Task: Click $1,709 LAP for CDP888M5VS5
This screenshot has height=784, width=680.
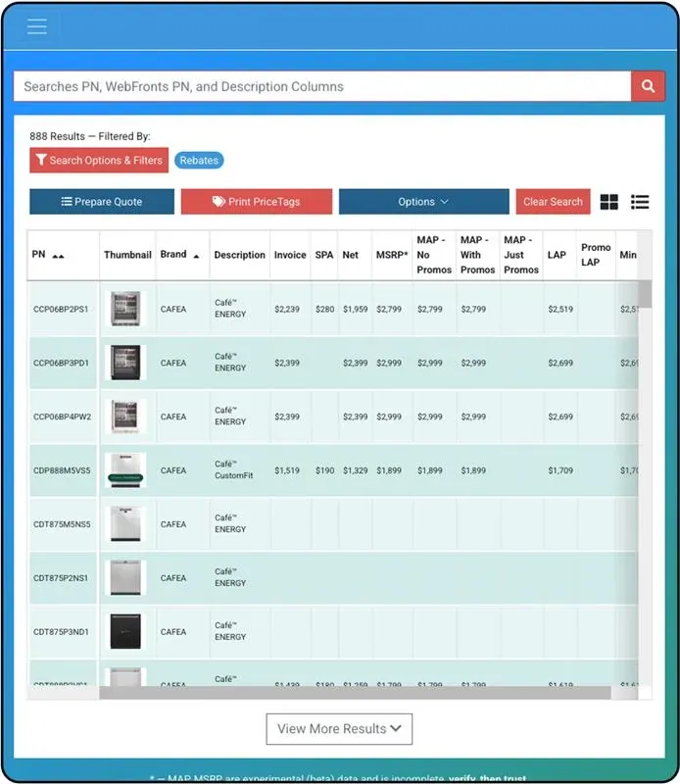Action: pos(560,470)
